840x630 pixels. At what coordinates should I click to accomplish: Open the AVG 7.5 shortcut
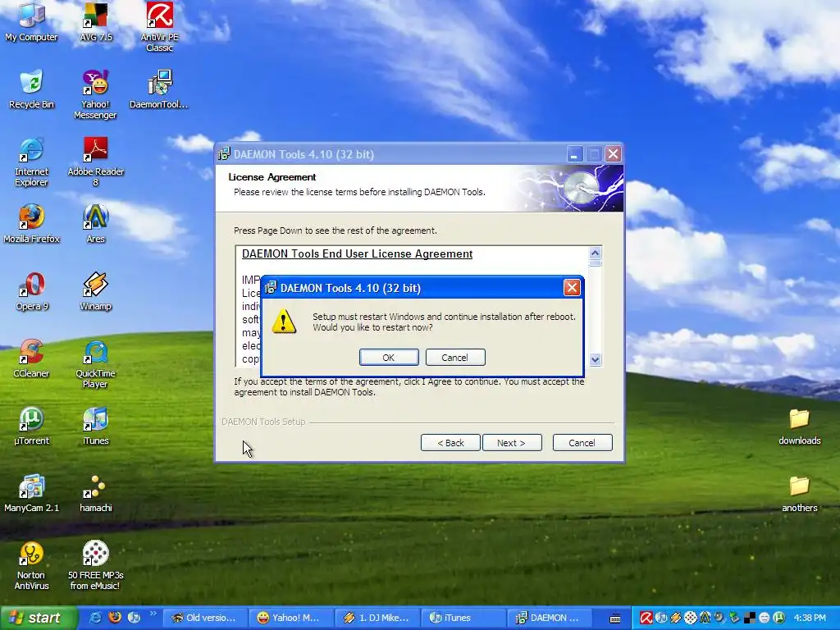pos(95,21)
